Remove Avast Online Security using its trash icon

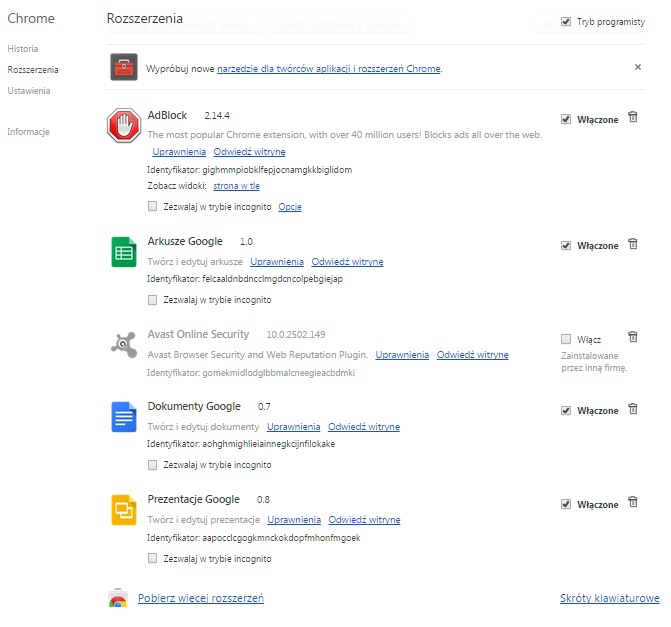tap(632, 337)
